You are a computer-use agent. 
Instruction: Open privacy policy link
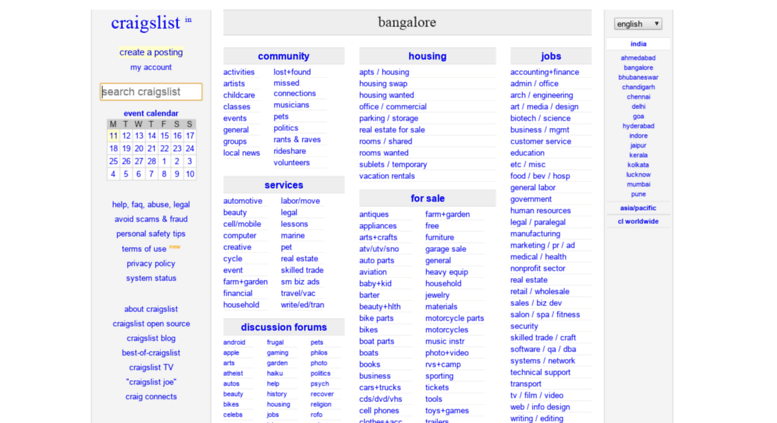click(x=151, y=264)
